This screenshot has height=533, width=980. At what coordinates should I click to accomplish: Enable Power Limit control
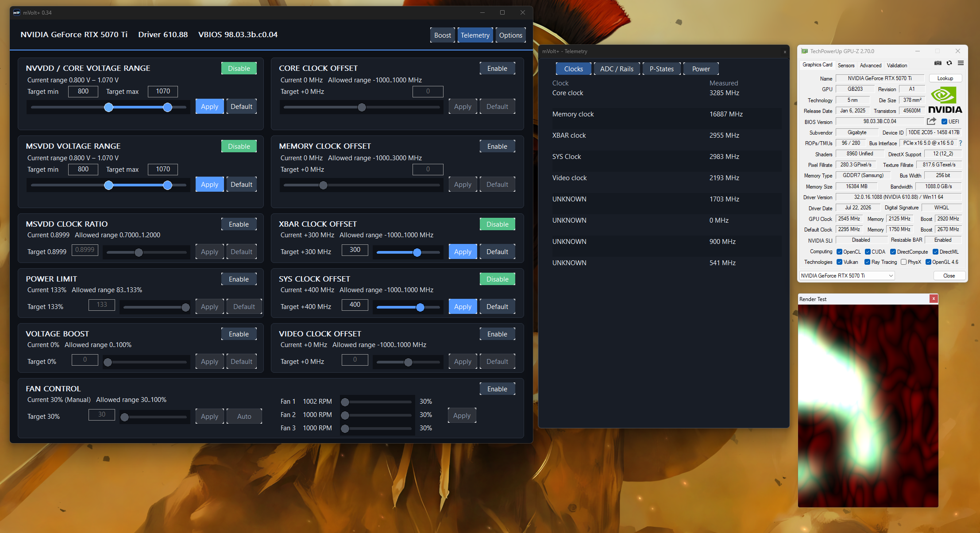click(x=239, y=279)
